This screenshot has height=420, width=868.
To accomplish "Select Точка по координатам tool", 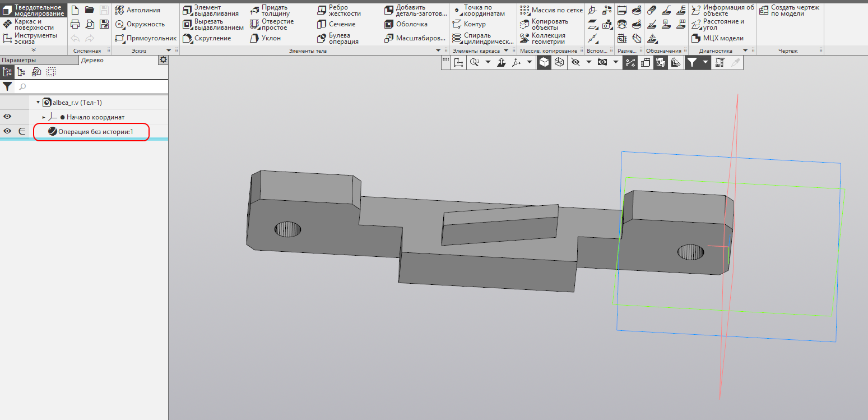I will [x=480, y=10].
